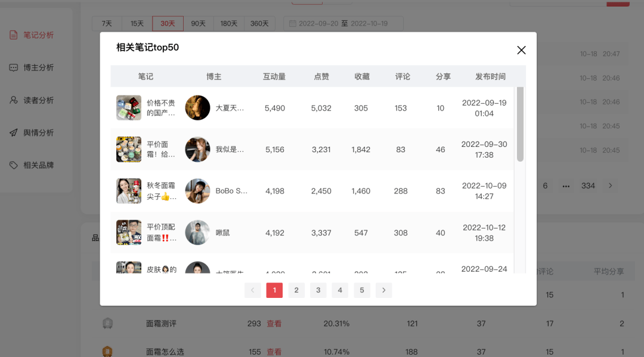Open note thumbnail 平价顶配面霜
644x357 pixels.
[129, 232]
